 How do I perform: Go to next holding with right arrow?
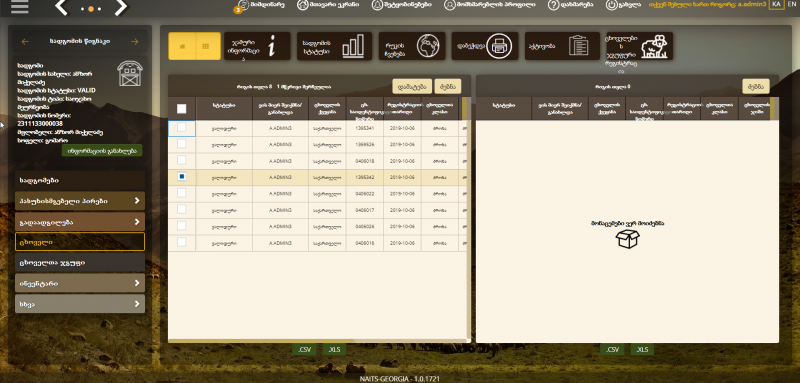click(x=135, y=42)
